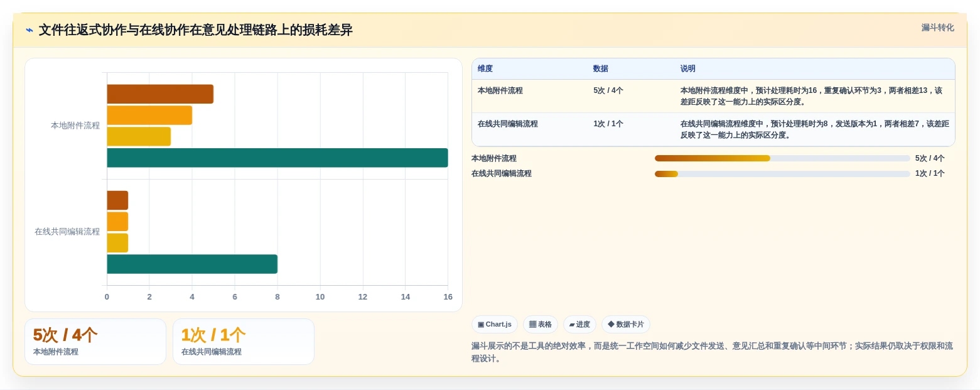Select the 表格 chip

(541, 325)
